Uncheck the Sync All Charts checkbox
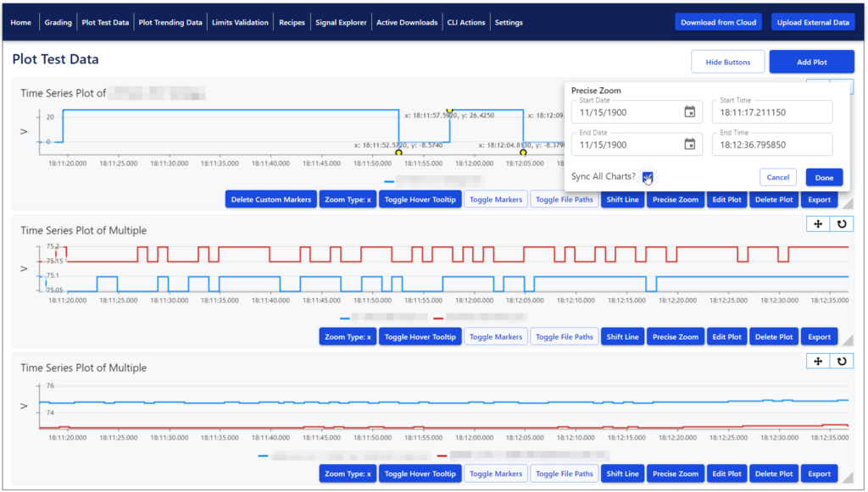Viewport: 868px width, 492px height. tap(647, 177)
